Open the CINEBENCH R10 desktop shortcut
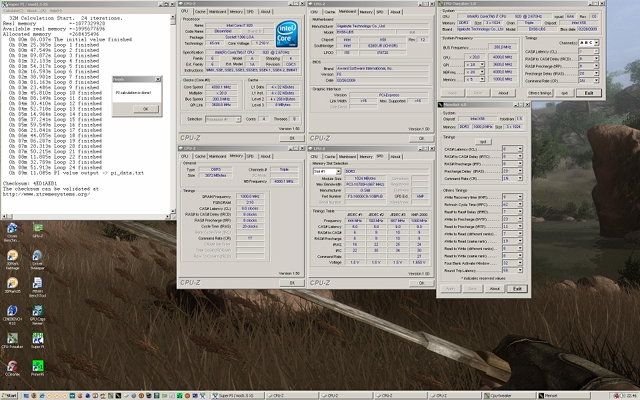This screenshot has width=640, height=400. tap(11, 309)
